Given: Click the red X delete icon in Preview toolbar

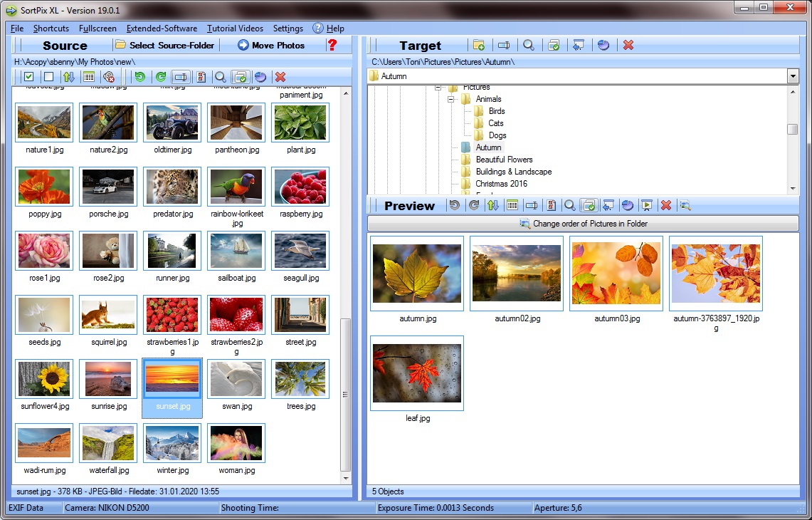Looking at the screenshot, I should 666,205.
